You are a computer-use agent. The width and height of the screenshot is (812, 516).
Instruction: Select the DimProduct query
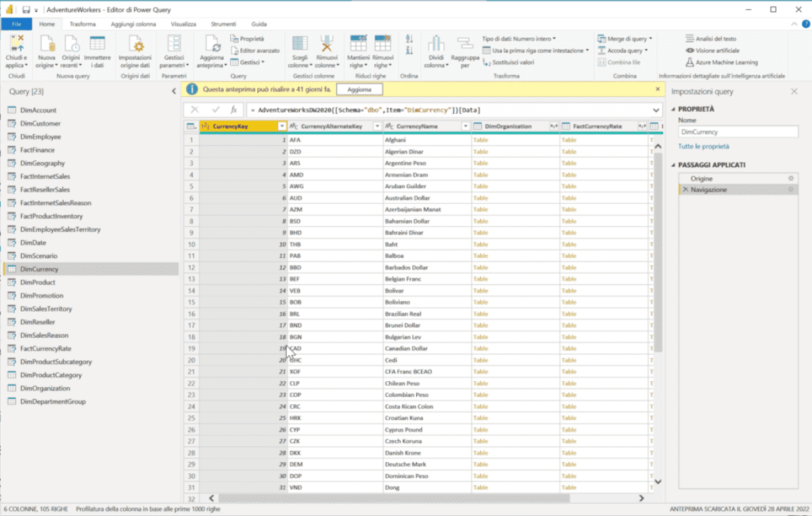[x=91, y=282]
